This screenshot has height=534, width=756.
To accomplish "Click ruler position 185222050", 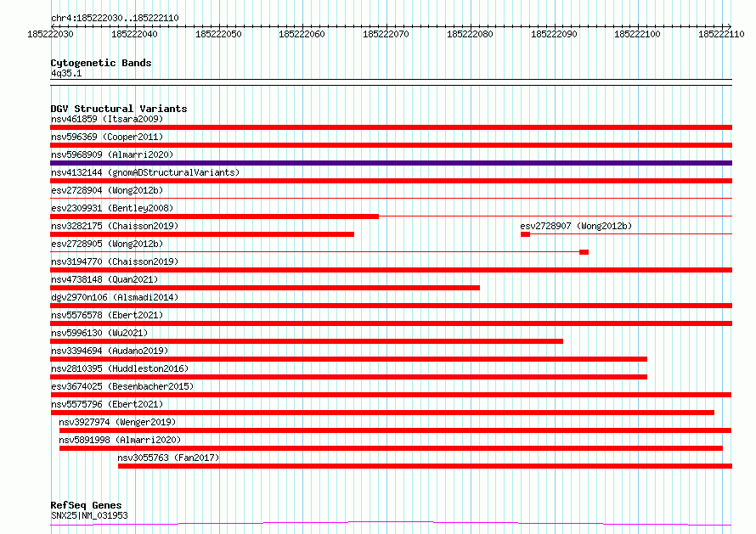I will click(x=218, y=34).
